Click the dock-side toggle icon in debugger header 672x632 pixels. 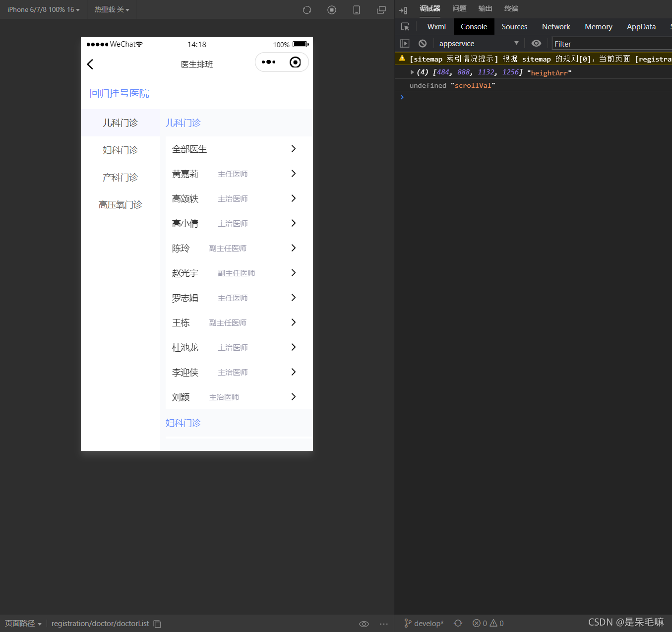pyautogui.click(x=403, y=10)
